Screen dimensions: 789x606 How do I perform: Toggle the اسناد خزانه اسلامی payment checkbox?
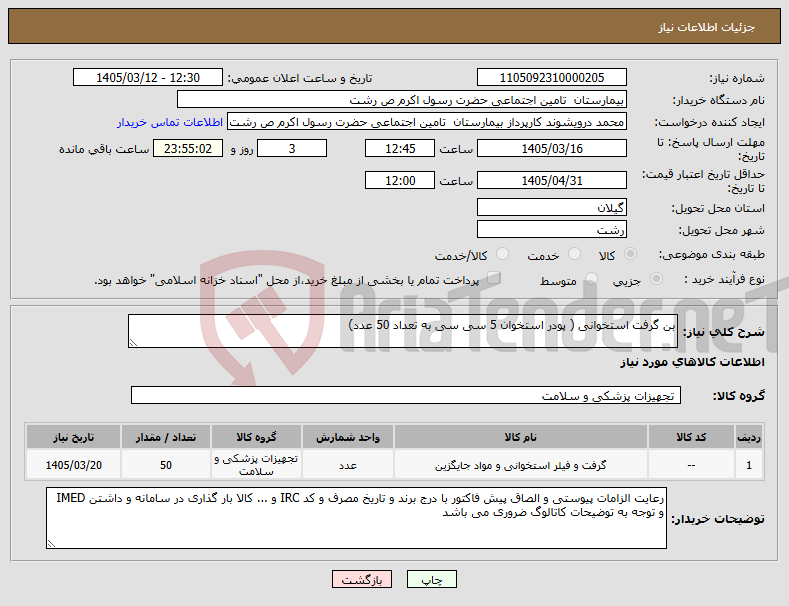[494, 278]
